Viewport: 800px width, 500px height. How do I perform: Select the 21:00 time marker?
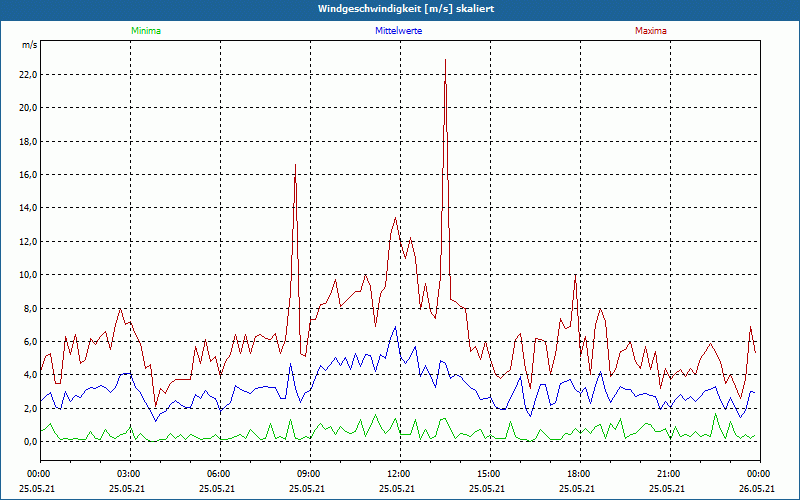coord(669,474)
